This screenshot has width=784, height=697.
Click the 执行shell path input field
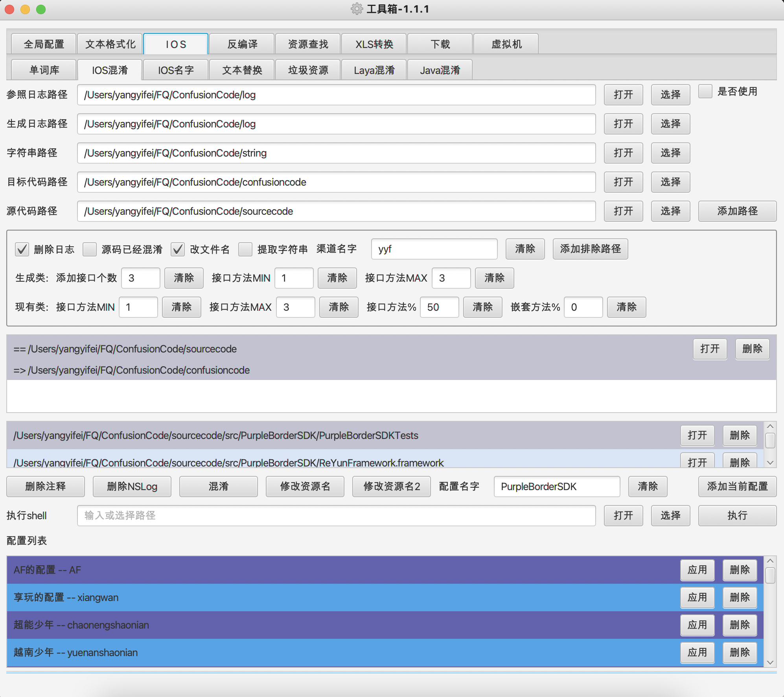337,516
